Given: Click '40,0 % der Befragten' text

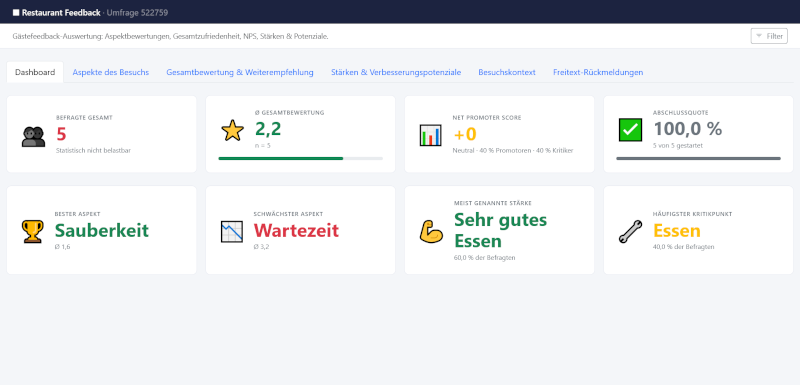Looking at the screenshot, I should tap(683, 247).
